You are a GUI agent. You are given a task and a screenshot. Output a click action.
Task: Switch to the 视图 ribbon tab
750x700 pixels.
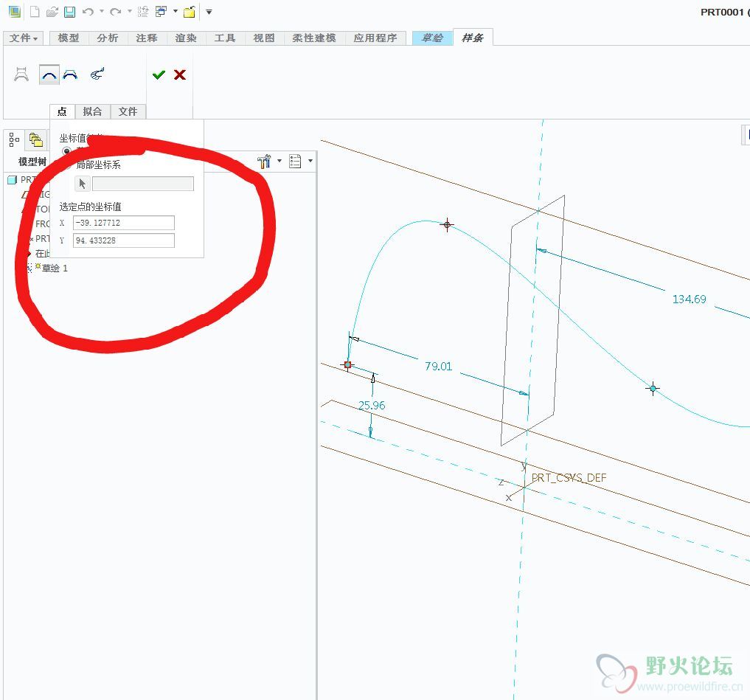[x=264, y=38]
